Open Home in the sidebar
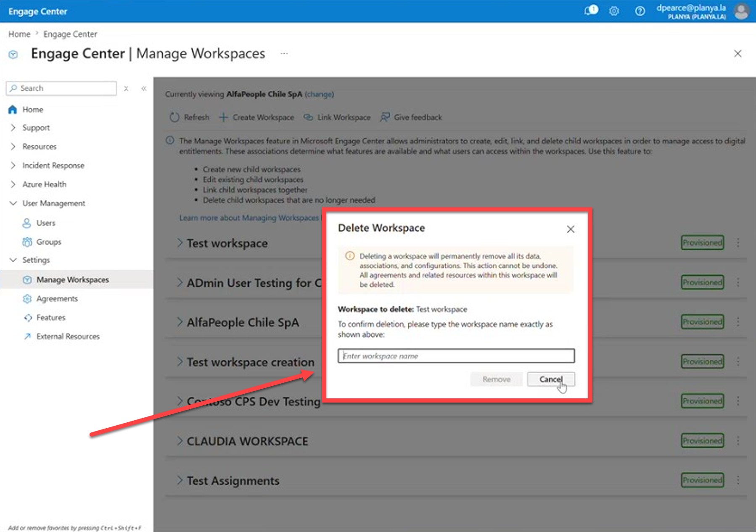 (x=33, y=110)
